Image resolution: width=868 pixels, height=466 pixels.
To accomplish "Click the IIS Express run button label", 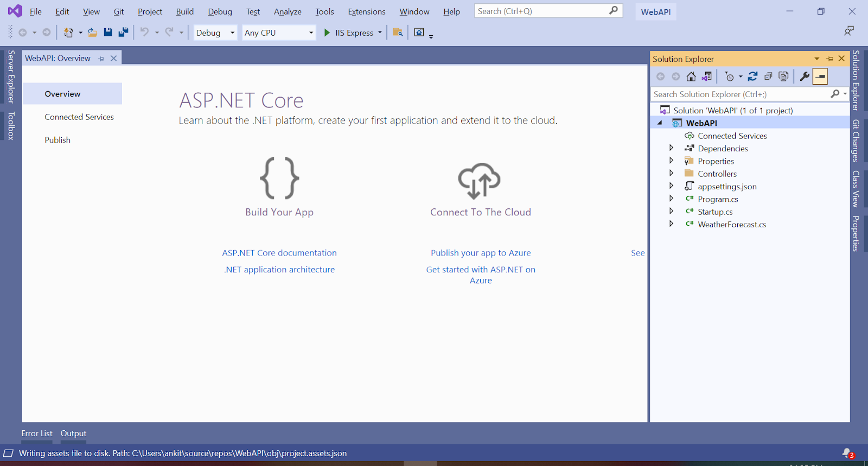I will (x=354, y=33).
